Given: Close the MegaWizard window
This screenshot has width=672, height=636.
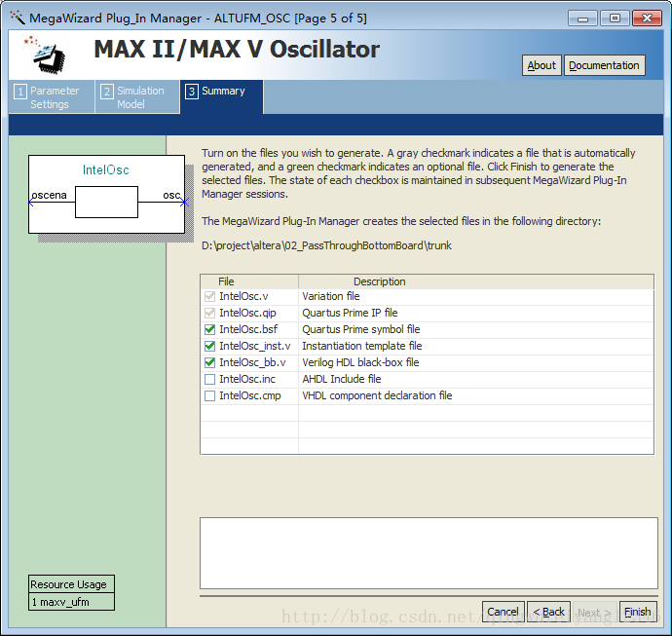Looking at the screenshot, I should tap(647, 19).
